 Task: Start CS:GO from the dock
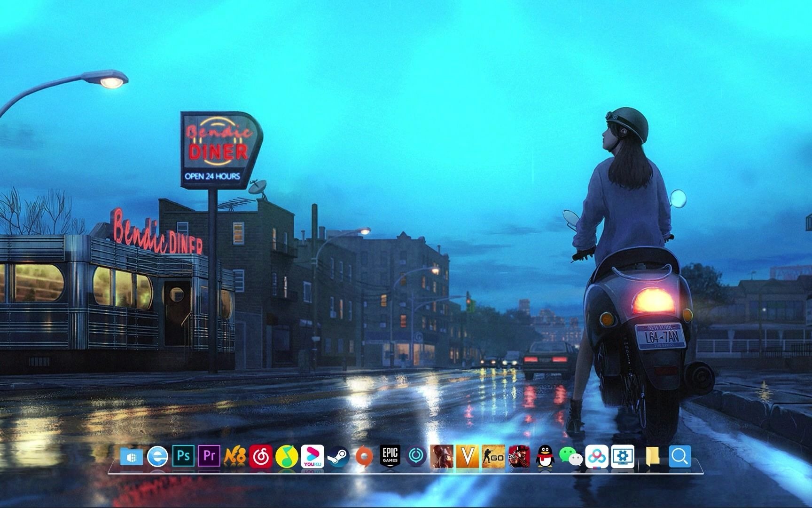coord(493,456)
